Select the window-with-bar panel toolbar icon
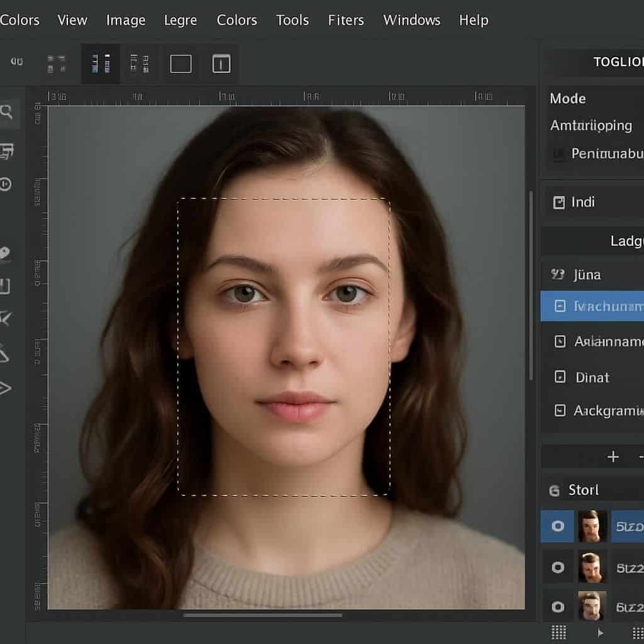644x644 pixels. pos(221,64)
